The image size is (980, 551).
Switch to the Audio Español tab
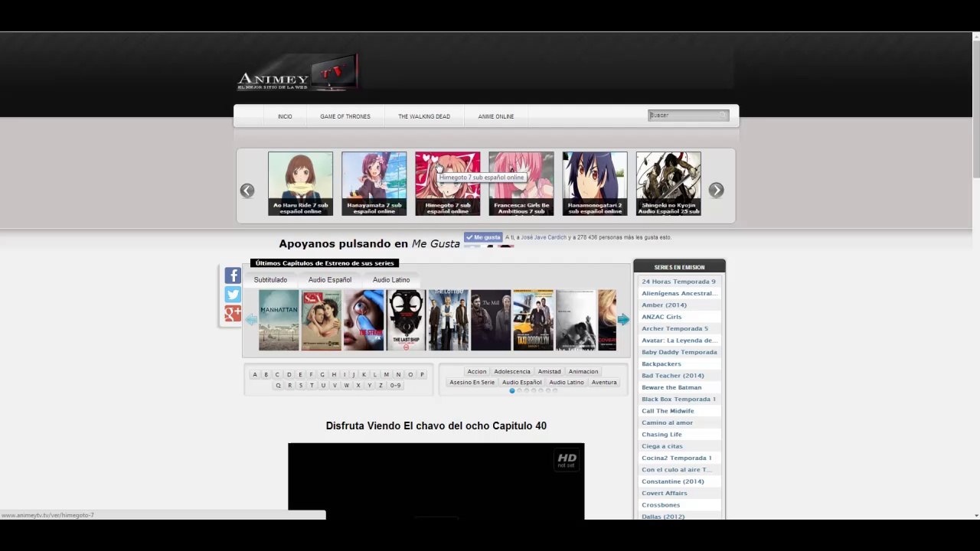coord(330,280)
